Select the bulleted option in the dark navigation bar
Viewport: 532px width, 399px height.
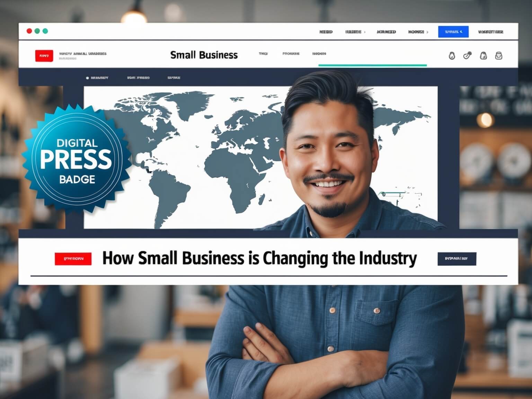pyautogui.click(x=97, y=78)
